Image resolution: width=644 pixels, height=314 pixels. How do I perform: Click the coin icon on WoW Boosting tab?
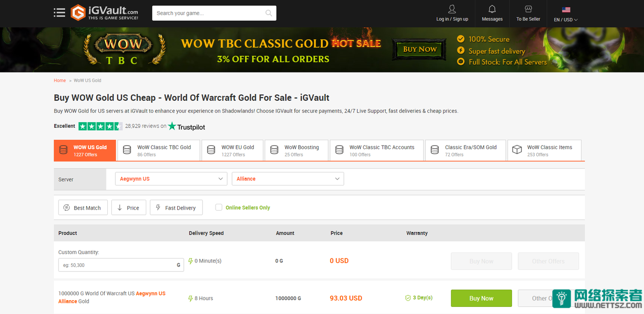coord(274,150)
